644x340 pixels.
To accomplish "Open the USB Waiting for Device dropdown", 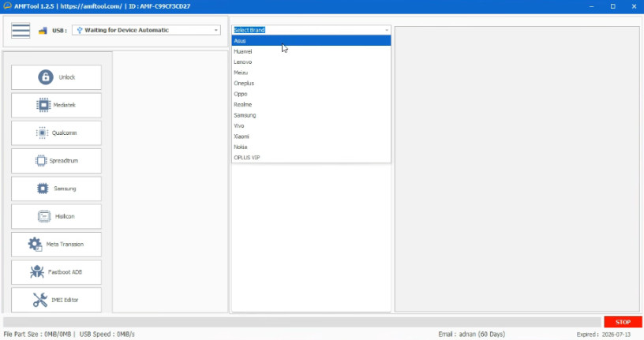I will pyautogui.click(x=146, y=30).
